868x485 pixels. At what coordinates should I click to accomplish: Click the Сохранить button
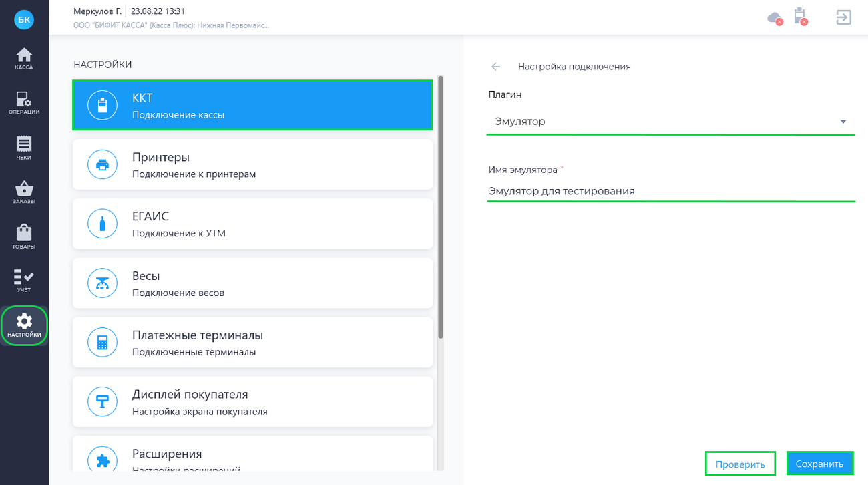[x=819, y=464]
